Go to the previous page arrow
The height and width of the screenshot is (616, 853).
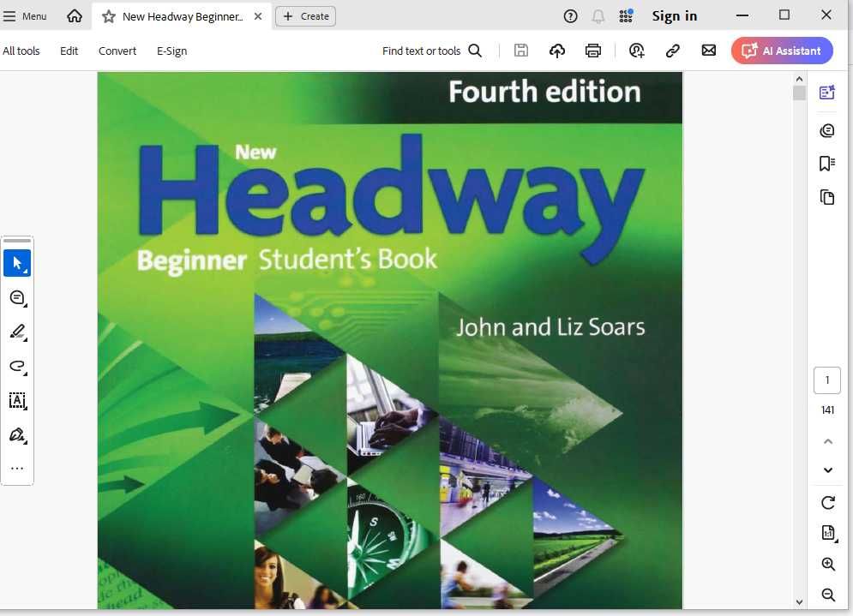pyautogui.click(x=828, y=441)
